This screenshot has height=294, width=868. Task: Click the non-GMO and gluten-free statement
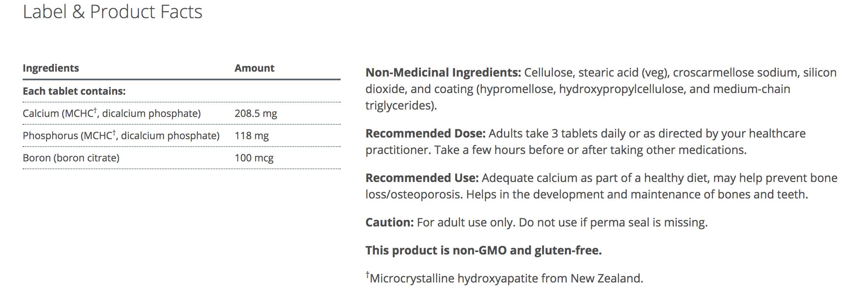(483, 250)
